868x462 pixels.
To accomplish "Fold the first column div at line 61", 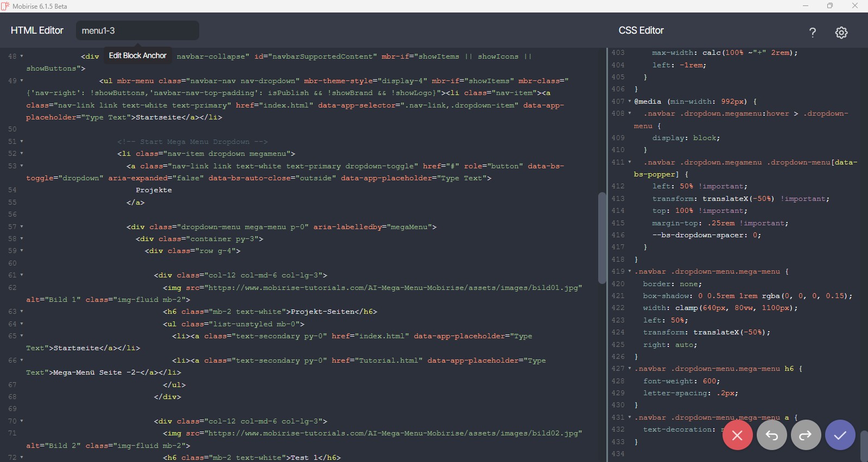I will (22, 275).
